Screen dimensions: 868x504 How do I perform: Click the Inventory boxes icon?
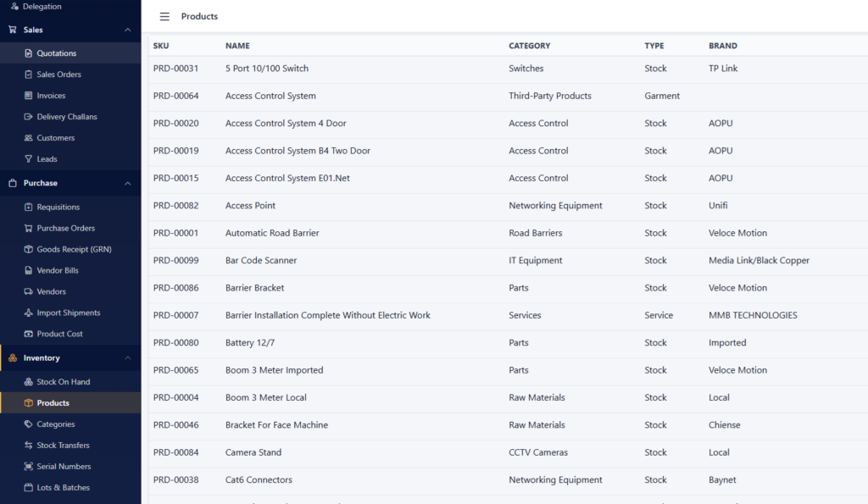tap(13, 358)
